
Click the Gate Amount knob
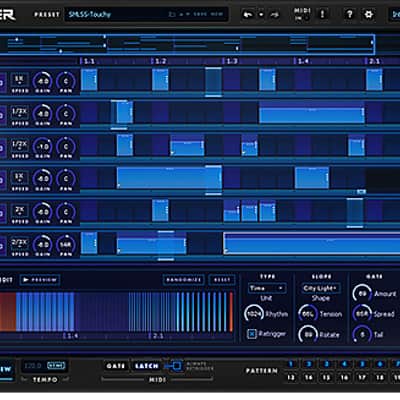(x=362, y=293)
